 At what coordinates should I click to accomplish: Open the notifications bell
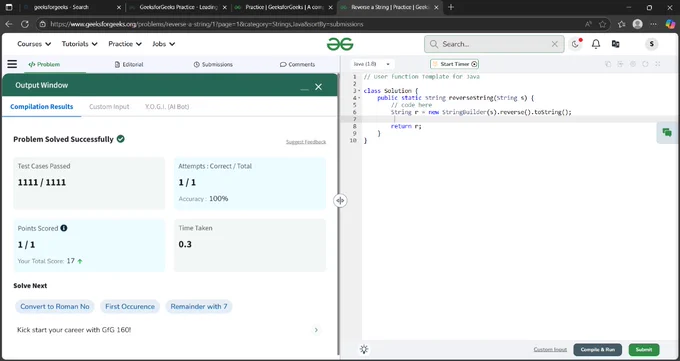(596, 44)
